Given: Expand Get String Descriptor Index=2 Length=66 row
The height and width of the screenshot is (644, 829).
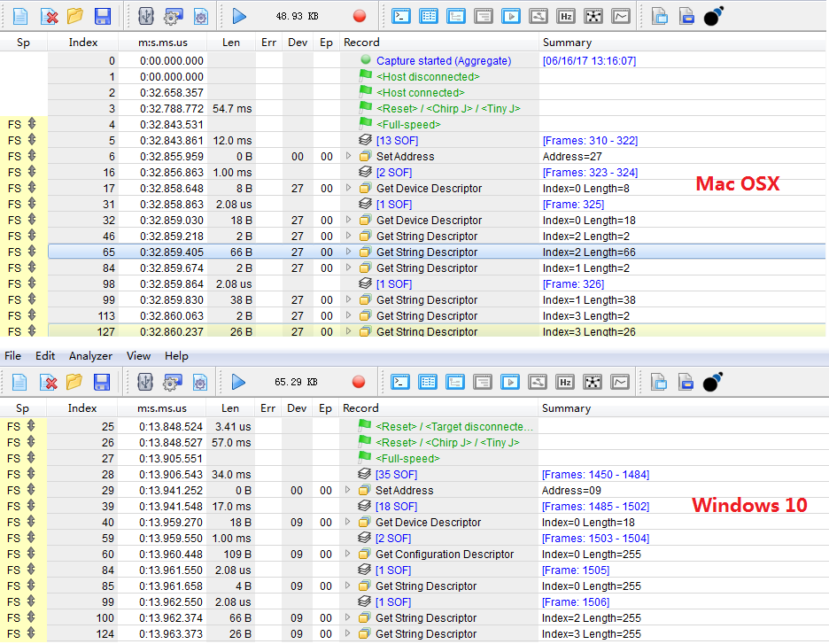Looking at the screenshot, I should (348, 252).
